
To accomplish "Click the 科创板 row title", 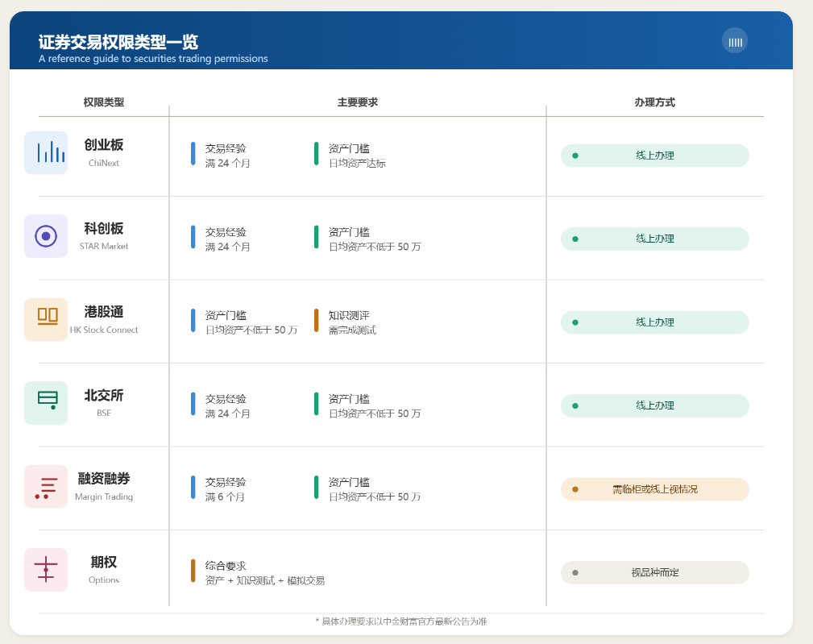I will click(x=104, y=229).
